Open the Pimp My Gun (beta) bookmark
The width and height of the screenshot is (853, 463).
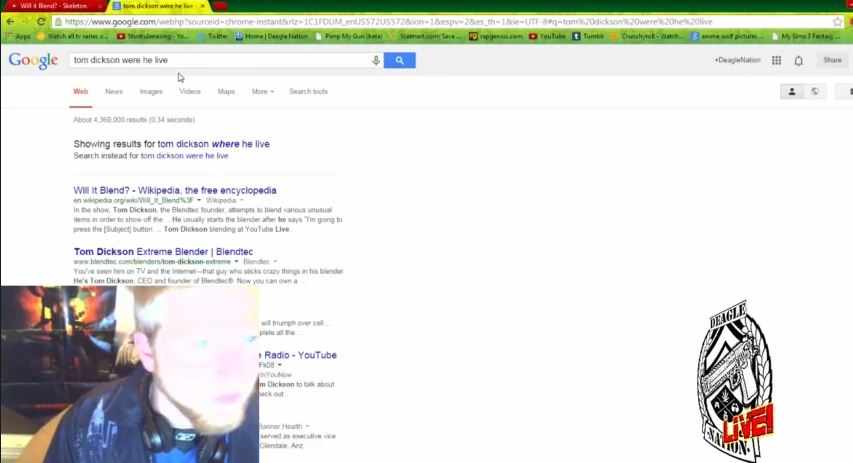tap(349, 36)
